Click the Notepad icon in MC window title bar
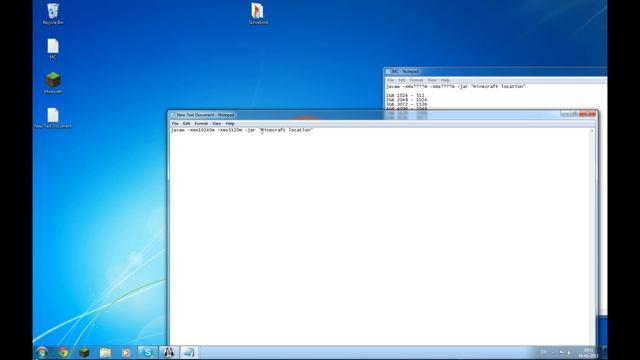Viewport: 640px width, 360px height. pos(388,71)
